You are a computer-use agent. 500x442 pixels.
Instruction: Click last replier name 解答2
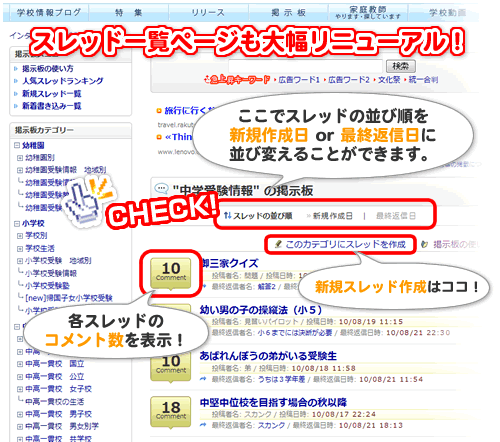[267, 287]
